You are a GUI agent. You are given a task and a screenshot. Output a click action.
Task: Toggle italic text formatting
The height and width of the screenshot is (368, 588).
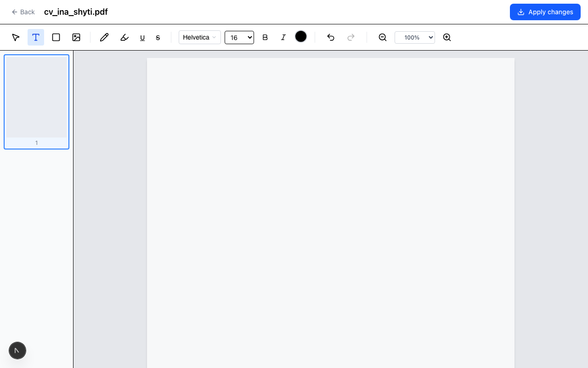(x=283, y=37)
